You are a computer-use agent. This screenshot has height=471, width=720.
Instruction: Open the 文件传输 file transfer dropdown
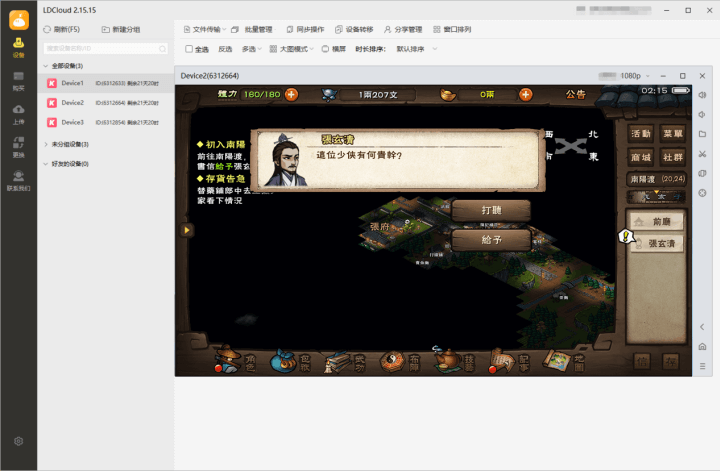click(x=205, y=29)
